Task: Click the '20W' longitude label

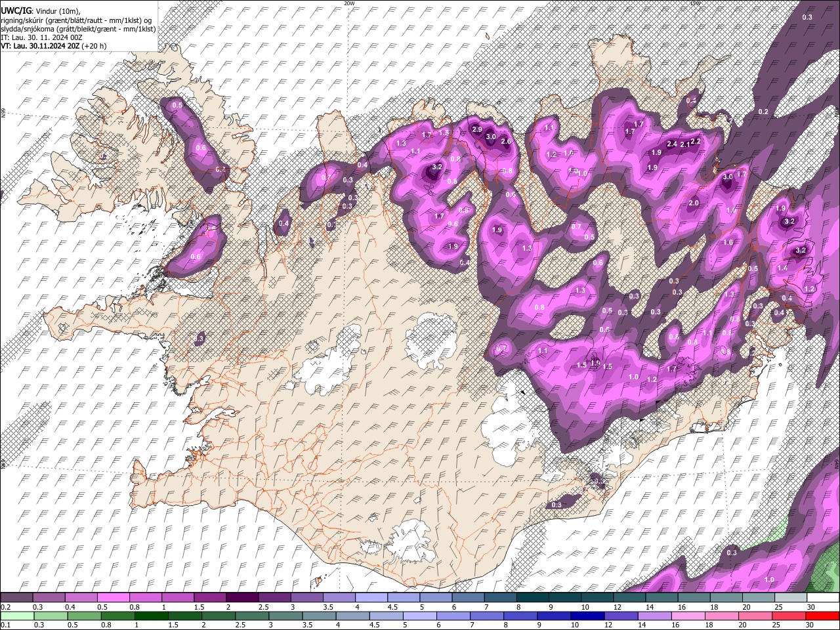Action: 349,3
